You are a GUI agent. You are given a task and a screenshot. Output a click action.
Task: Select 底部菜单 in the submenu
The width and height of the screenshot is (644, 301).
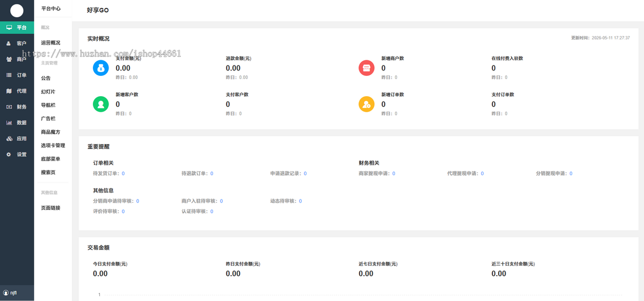coord(51,159)
